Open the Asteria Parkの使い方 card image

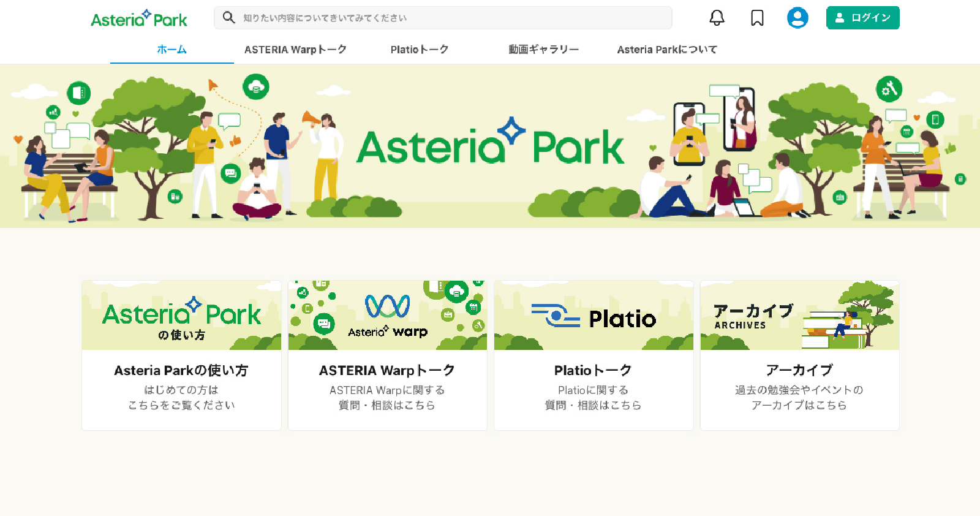point(181,315)
